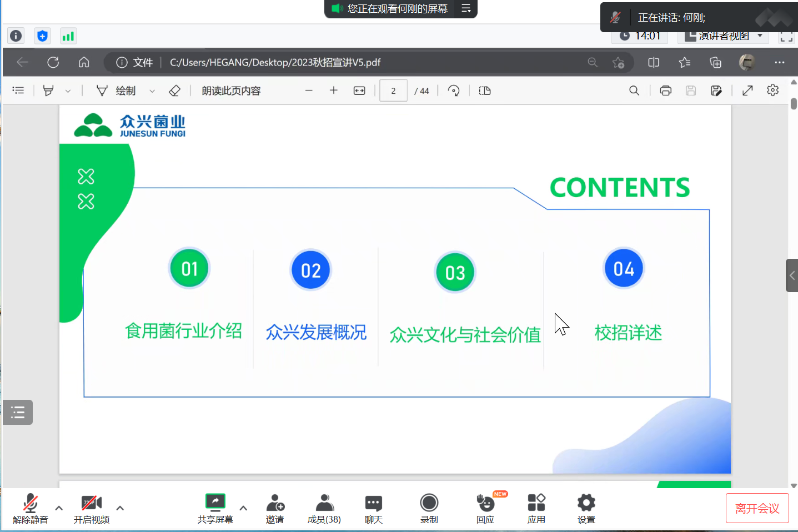
Task: Click the PDF vertical scrollbar thumb
Action: pos(794,104)
